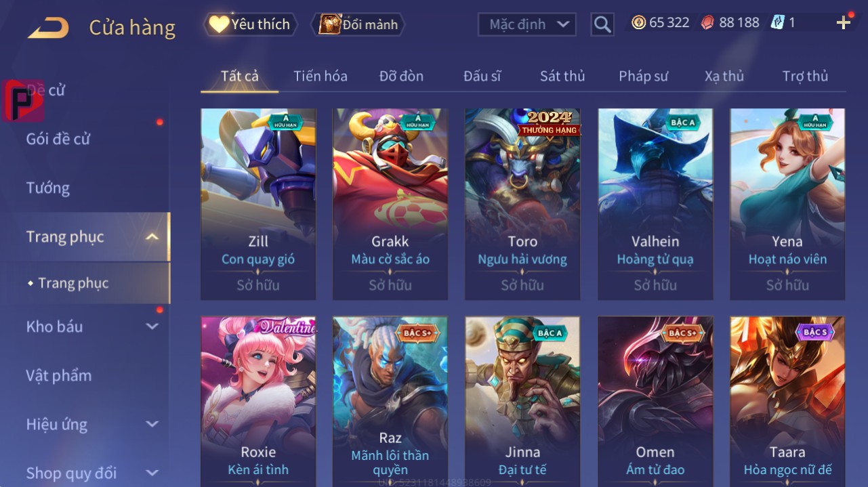Viewport: 868px width, 487px height.
Task: Switch to the Sát thủ tab
Action: point(562,76)
